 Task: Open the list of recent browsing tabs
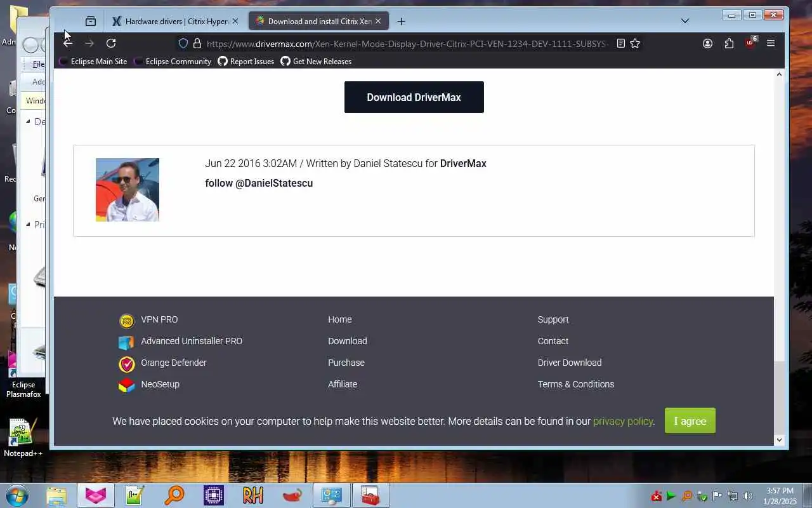(91, 21)
